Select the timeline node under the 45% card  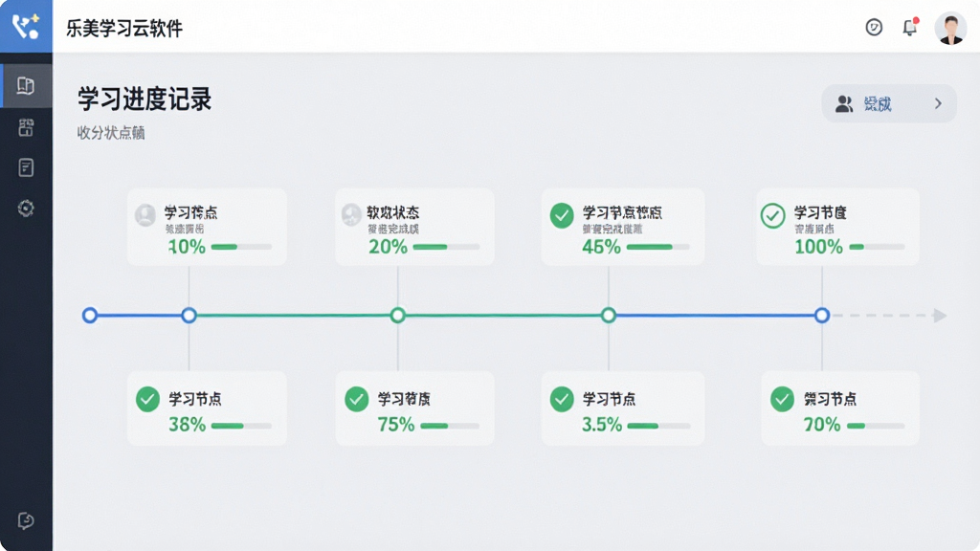tap(609, 316)
